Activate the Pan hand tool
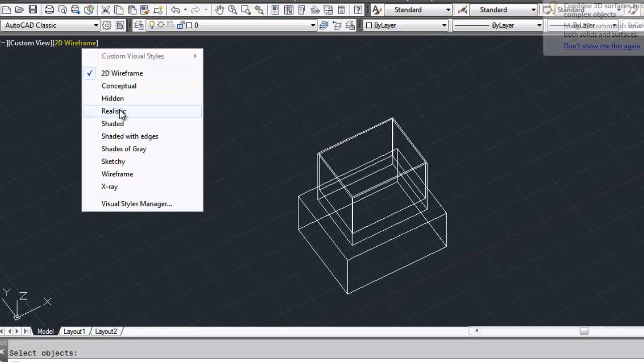644x362 pixels. (x=220, y=10)
